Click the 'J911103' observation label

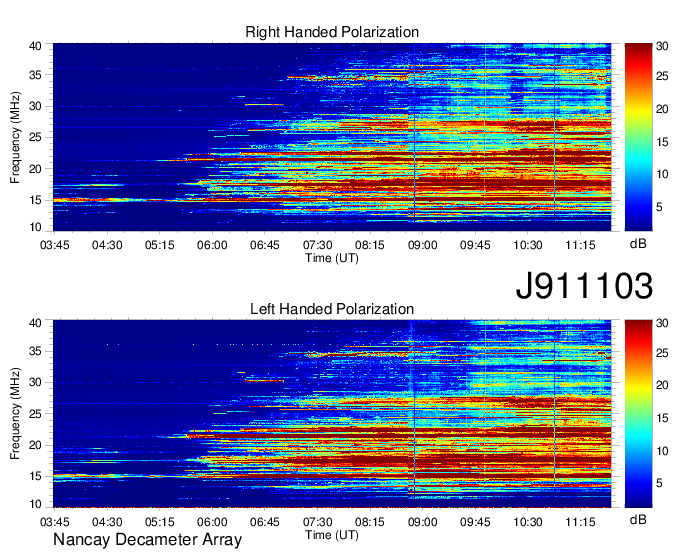click(x=584, y=286)
